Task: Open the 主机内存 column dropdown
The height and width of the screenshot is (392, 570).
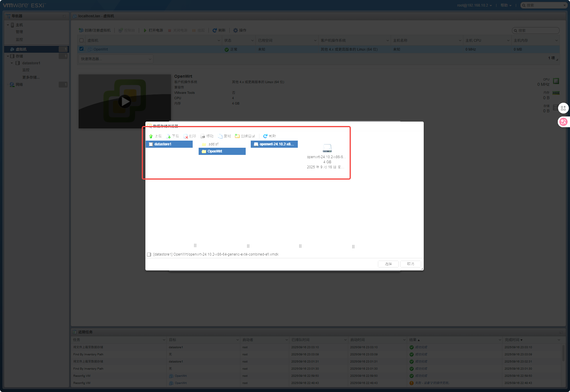Action: [557, 41]
